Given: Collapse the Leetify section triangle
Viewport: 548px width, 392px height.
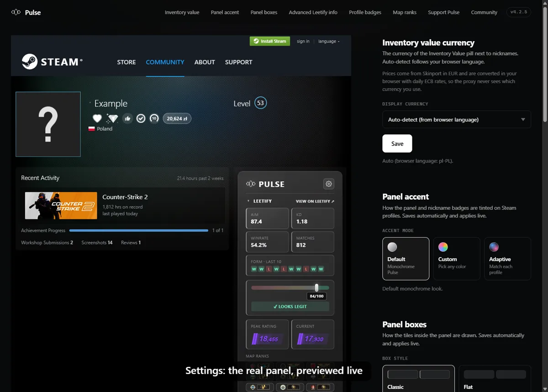Looking at the screenshot, I should tap(248, 201).
